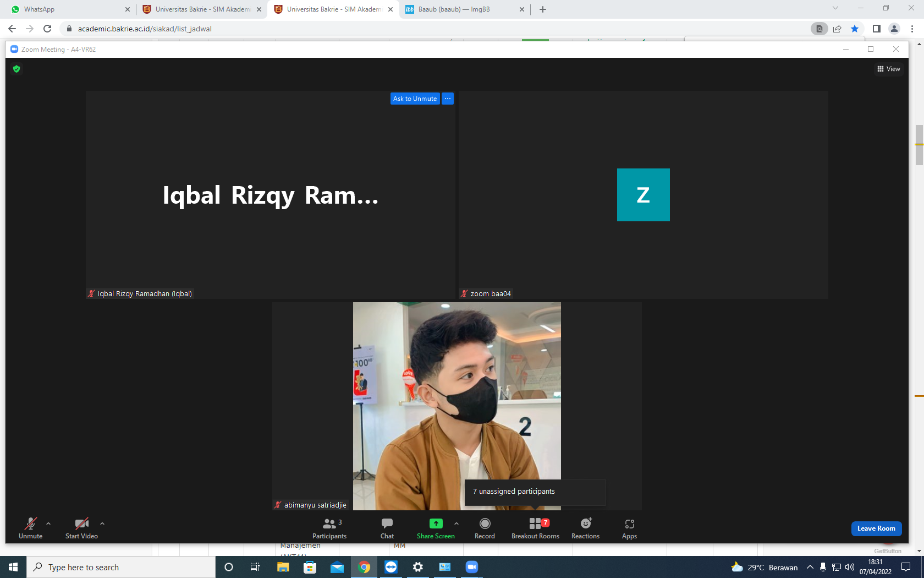Click Ask to Unmute on Iqbal's tile
The width and height of the screenshot is (924, 578).
(x=415, y=99)
